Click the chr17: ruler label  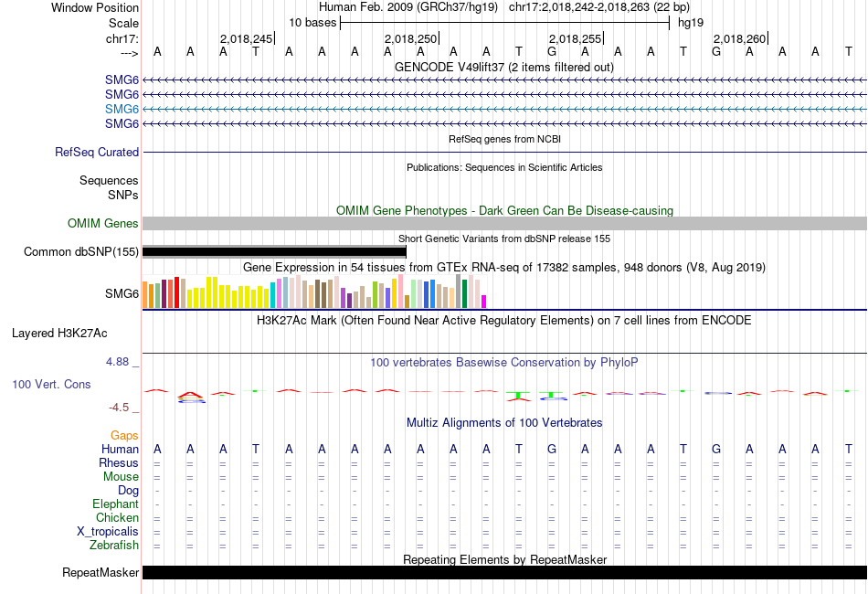[x=122, y=38]
